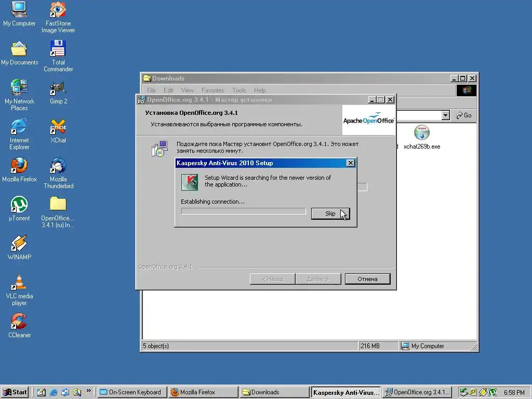The image size is (532, 399).
Task: Click the first quick launch notepad icon
Action: coord(42,392)
